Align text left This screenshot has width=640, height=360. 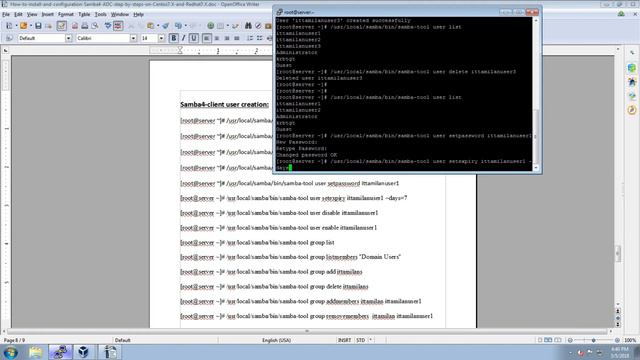click(x=207, y=38)
